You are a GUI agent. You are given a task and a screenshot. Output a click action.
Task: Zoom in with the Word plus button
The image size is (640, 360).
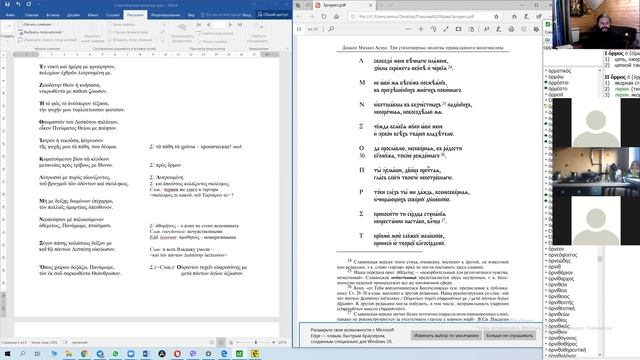(x=273, y=342)
